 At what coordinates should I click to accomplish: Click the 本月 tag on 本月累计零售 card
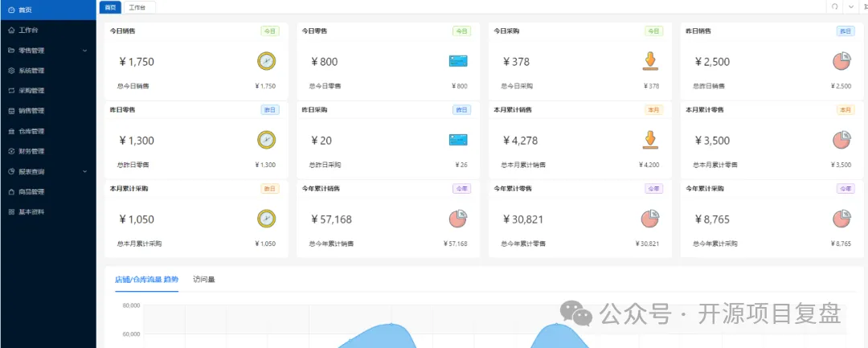click(845, 110)
